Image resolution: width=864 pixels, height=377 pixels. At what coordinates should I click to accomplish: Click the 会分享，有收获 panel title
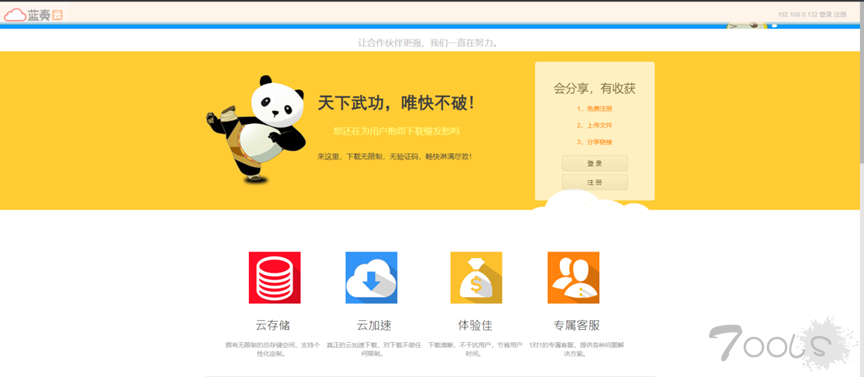tap(595, 89)
